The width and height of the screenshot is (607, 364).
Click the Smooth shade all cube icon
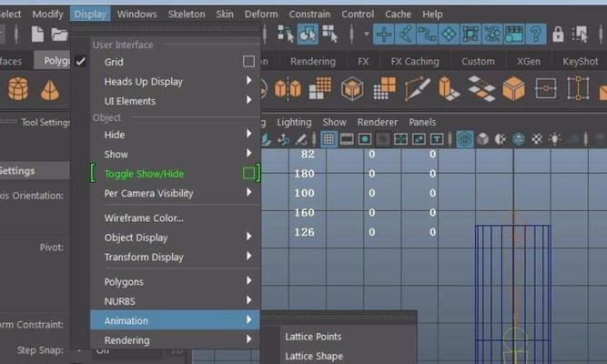(x=482, y=139)
